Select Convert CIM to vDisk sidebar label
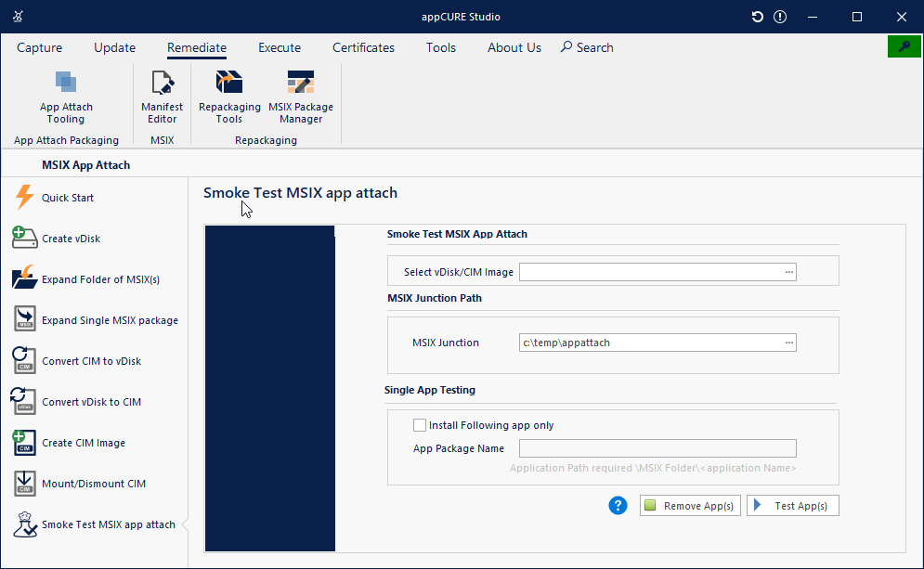Image resolution: width=924 pixels, height=569 pixels. (x=91, y=361)
